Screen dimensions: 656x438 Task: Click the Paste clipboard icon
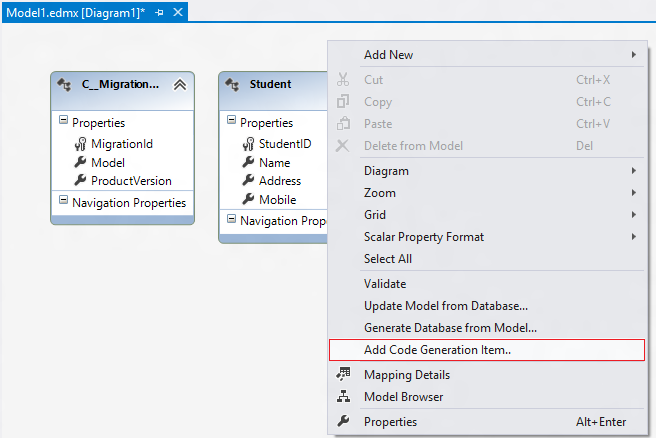pos(343,123)
